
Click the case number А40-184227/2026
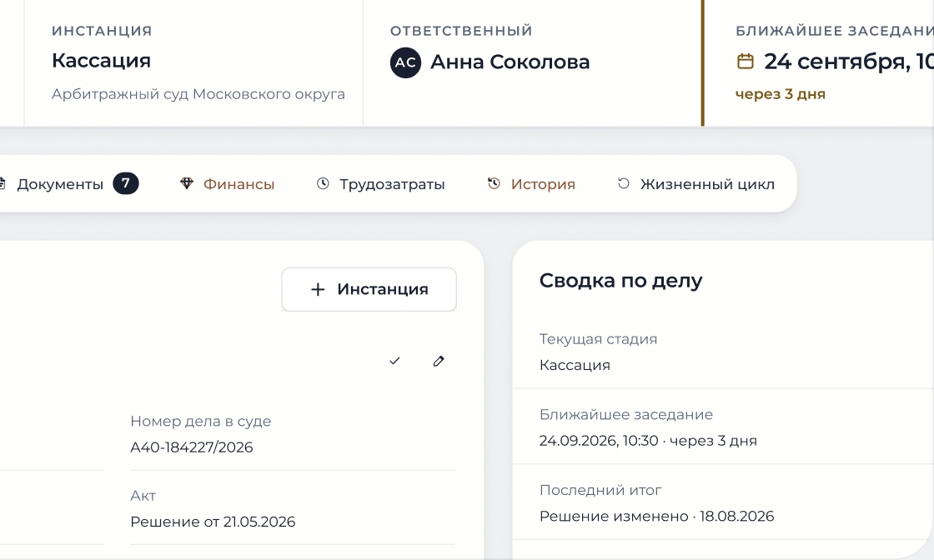192,447
